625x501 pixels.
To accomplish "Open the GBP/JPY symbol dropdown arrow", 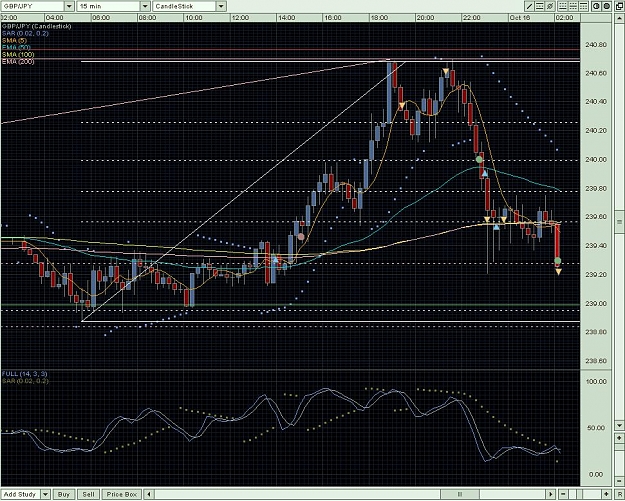I will (x=69, y=6).
